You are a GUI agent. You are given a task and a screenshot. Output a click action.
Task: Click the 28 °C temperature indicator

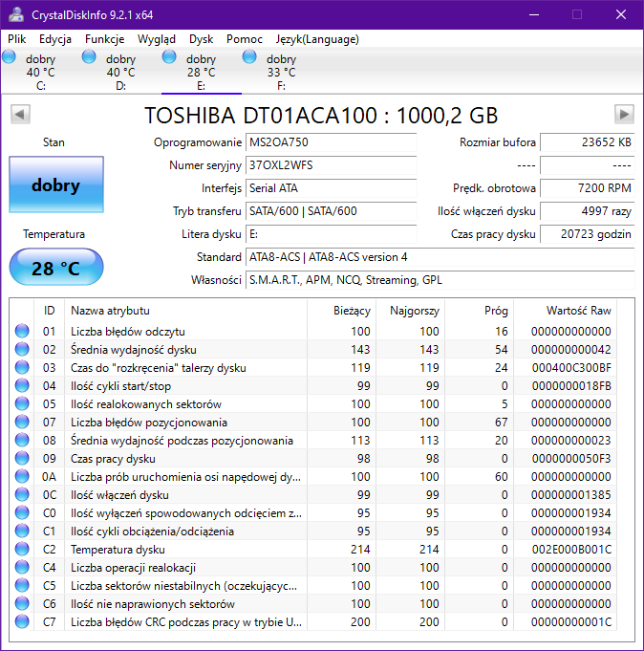coord(55,268)
